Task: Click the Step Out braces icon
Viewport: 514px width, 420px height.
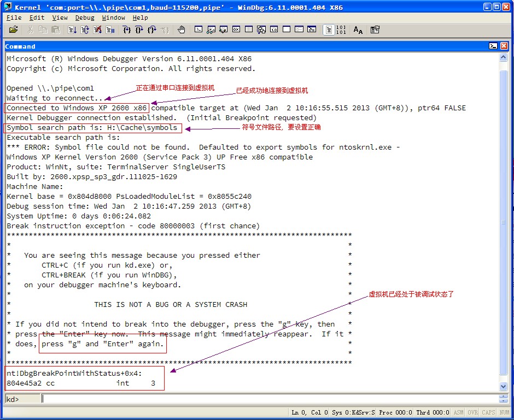Action: coord(152,30)
